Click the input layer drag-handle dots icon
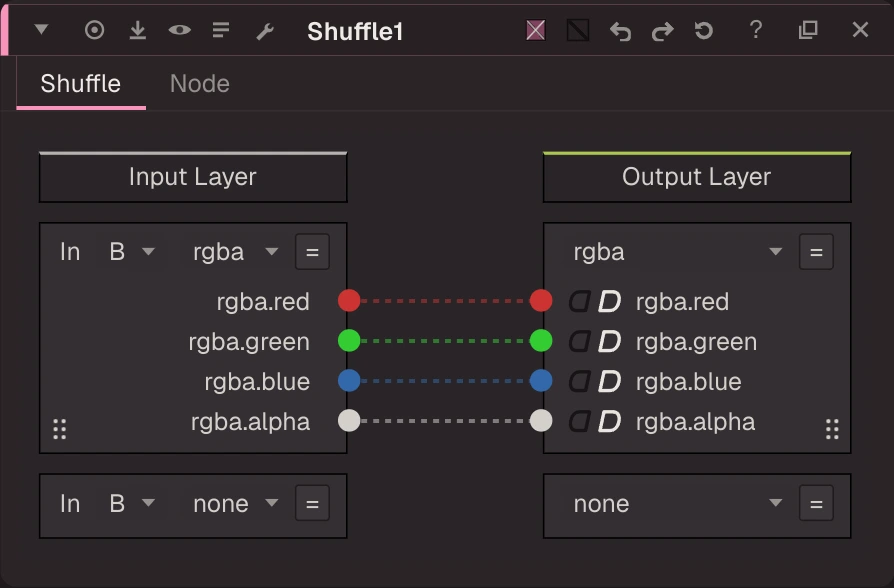Screen dimensions: 894x588 click(x=59, y=429)
